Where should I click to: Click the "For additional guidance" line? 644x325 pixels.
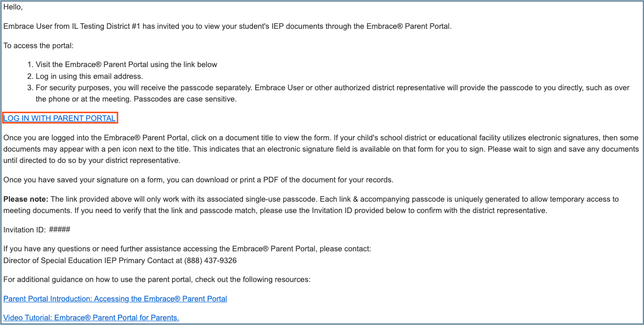point(157,279)
